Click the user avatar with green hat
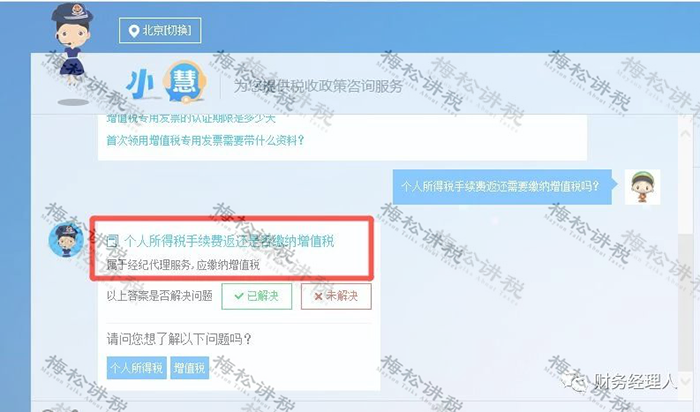Image resolution: width=700 pixels, height=412 pixels. [x=642, y=187]
